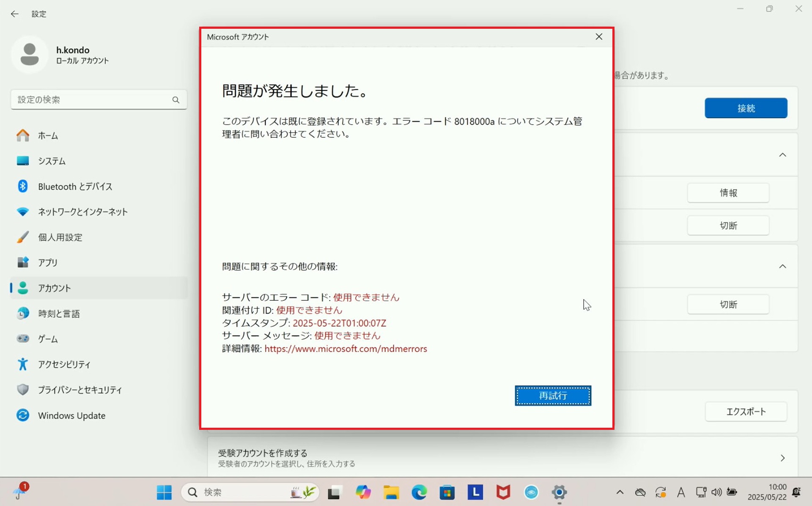
Task: Click the privacy shield icon
Action: (23, 390)
